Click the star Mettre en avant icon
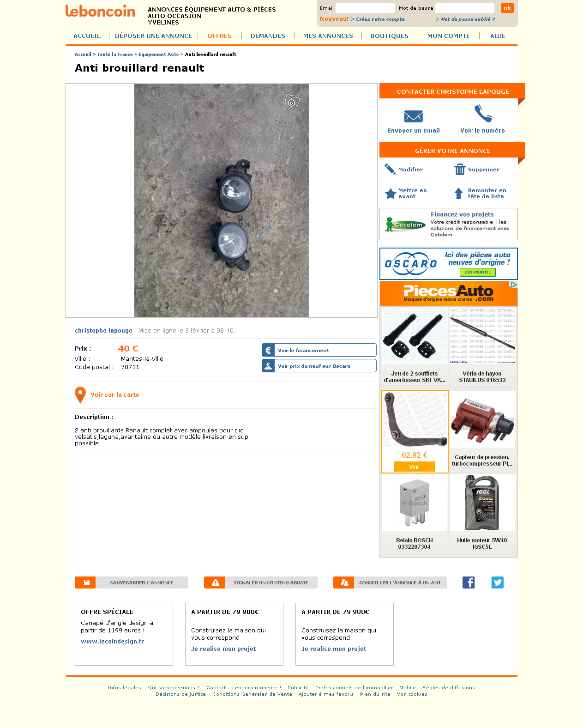The width and height of the screenshot is (583, 728). click(391, 194)
